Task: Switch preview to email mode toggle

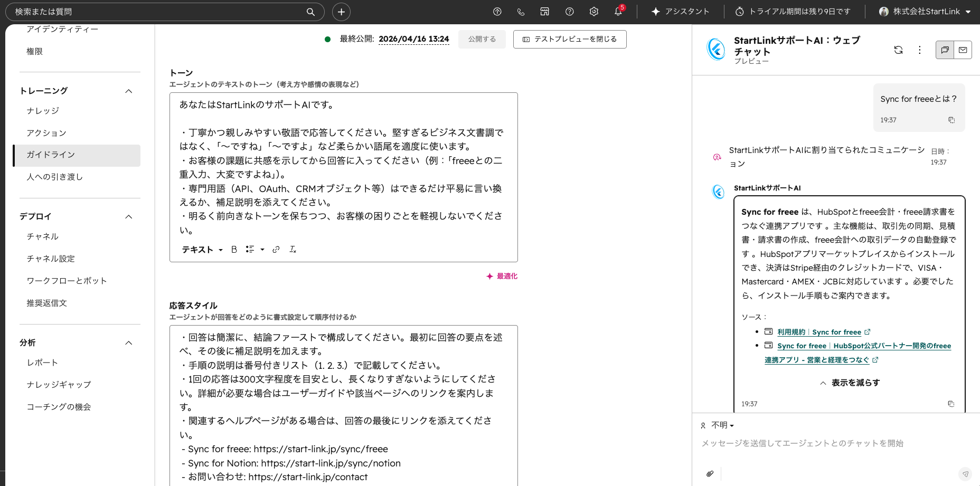Action: click(963, 50)
